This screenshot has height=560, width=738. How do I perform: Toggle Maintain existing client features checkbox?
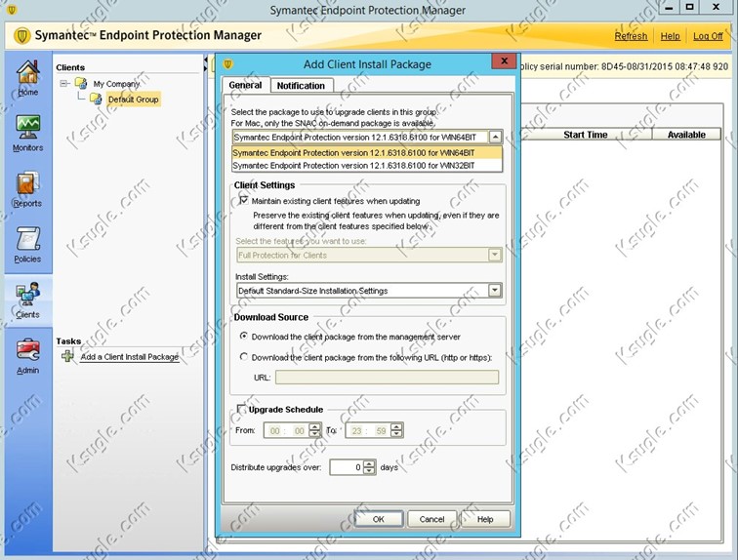coord(243,200)
